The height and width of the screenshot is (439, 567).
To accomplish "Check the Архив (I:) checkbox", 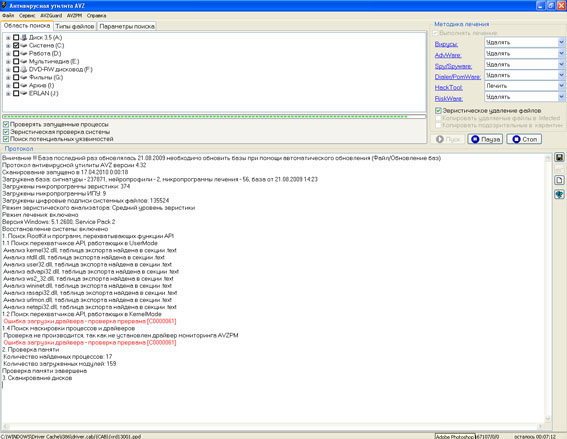I will coord(16,85).
